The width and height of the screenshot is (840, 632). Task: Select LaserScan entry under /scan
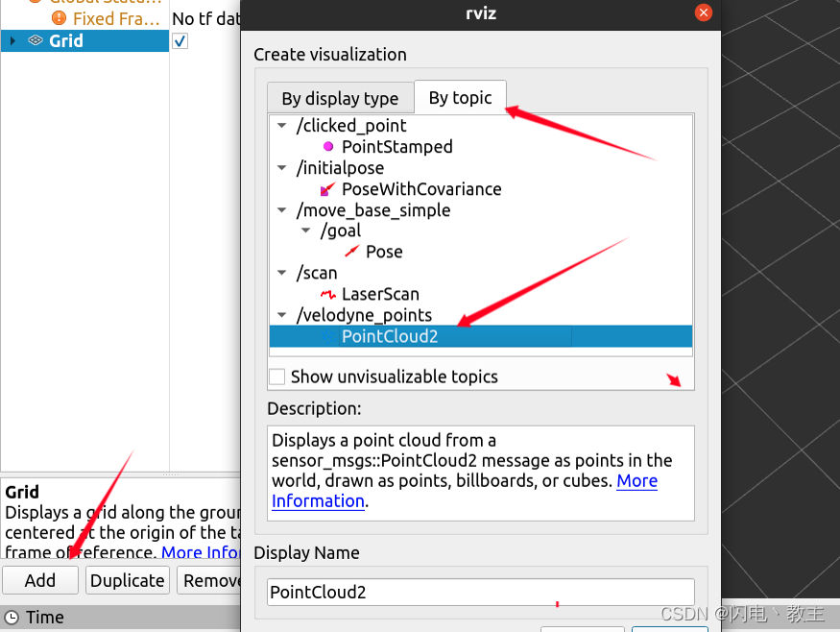(x=380, y=294)
